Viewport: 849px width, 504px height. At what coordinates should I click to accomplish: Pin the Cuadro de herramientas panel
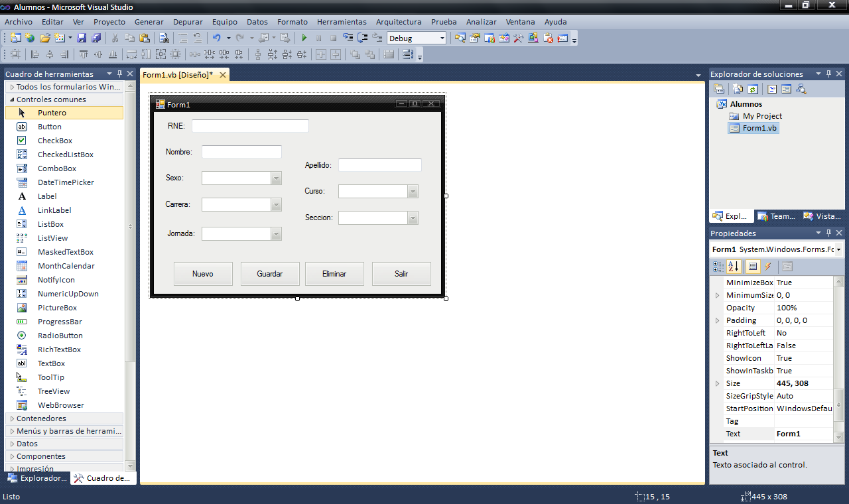tap(120, 74)
